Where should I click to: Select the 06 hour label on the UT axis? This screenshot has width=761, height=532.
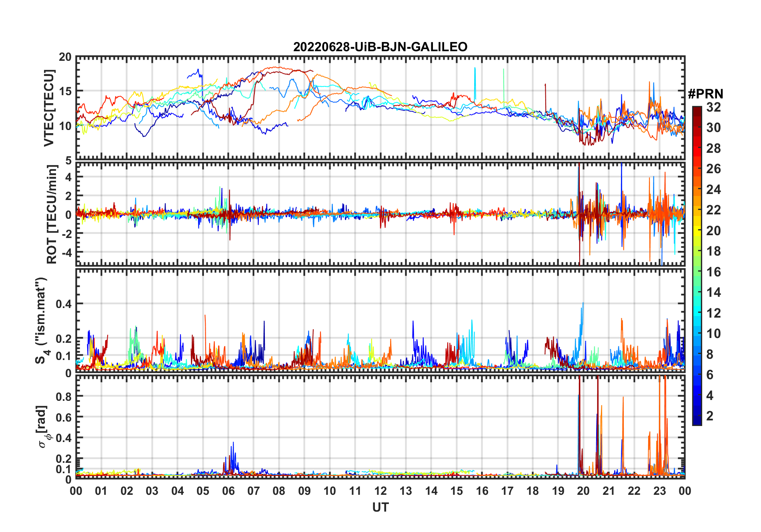coord(228,491)
